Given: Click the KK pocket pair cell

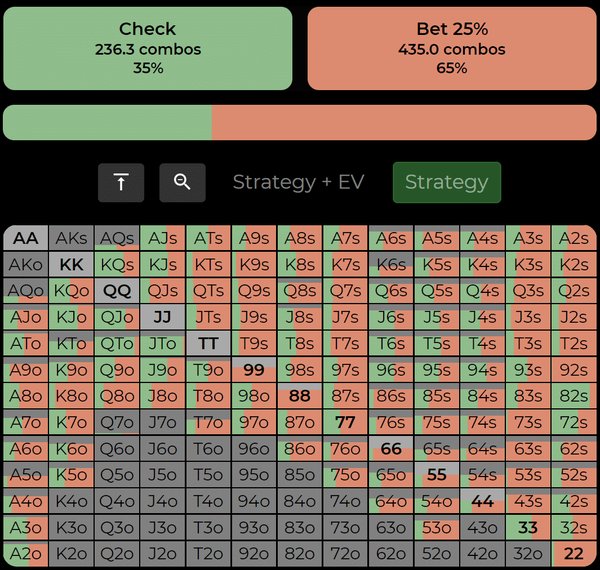Looking at the screenshot, I should point(71,265).
